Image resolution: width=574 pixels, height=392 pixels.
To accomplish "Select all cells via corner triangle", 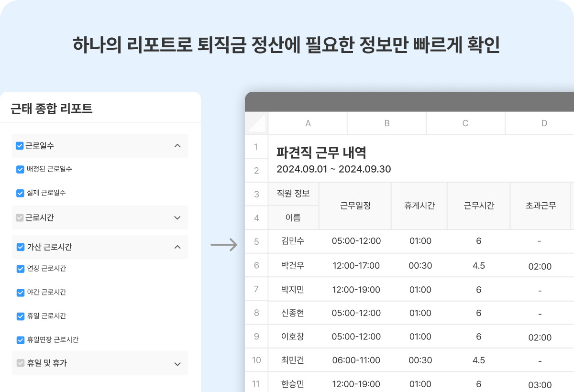I will (x=257, y=123).
